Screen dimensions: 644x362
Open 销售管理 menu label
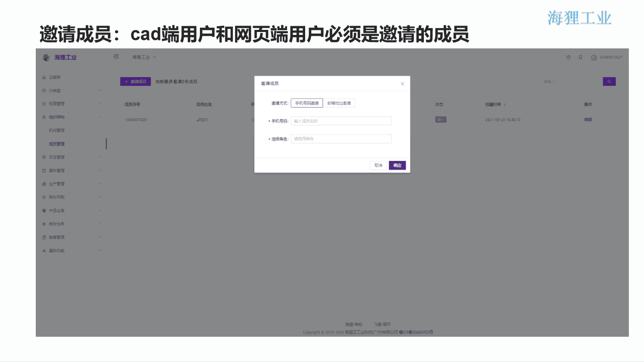56,237
